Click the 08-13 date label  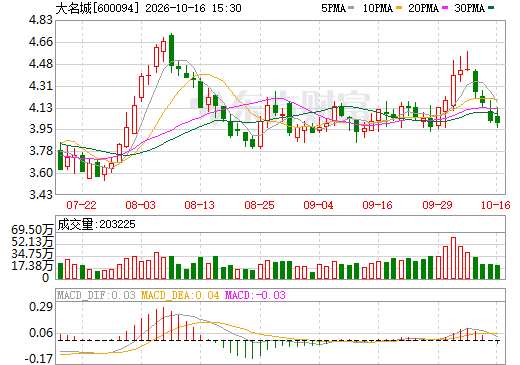pyautogui.click(x=199, y=205)
